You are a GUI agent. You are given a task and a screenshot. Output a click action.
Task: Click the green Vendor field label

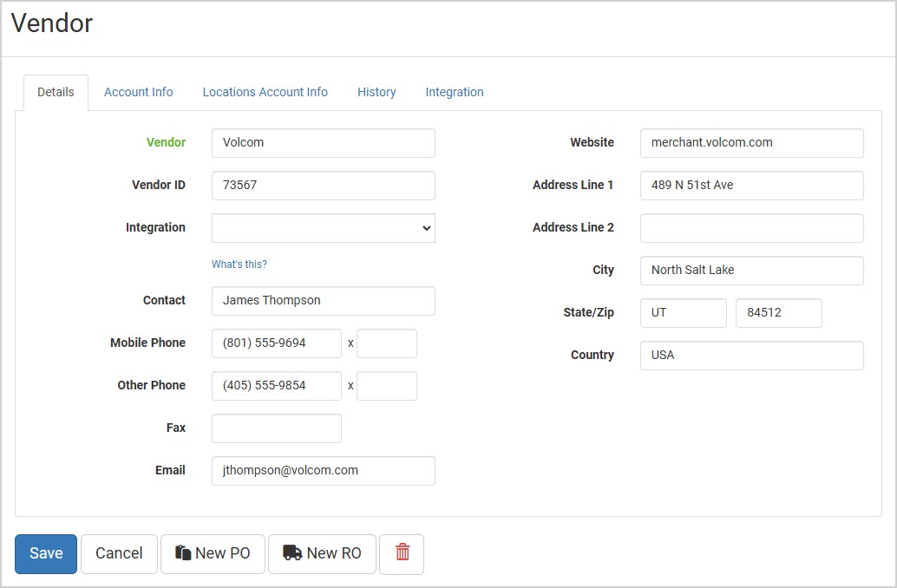(x=166, y=142)
